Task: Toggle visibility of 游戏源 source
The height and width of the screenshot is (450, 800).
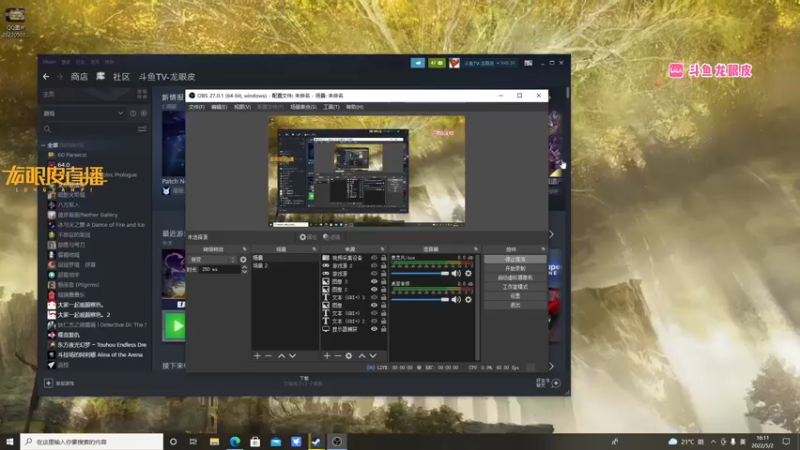Action: pos(374,273)
